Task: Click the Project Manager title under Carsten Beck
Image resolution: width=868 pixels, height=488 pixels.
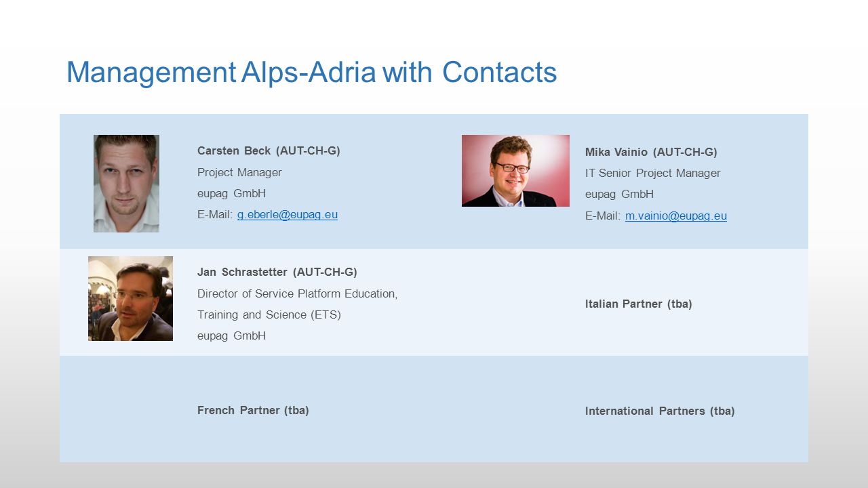Action: coord(239,172)
